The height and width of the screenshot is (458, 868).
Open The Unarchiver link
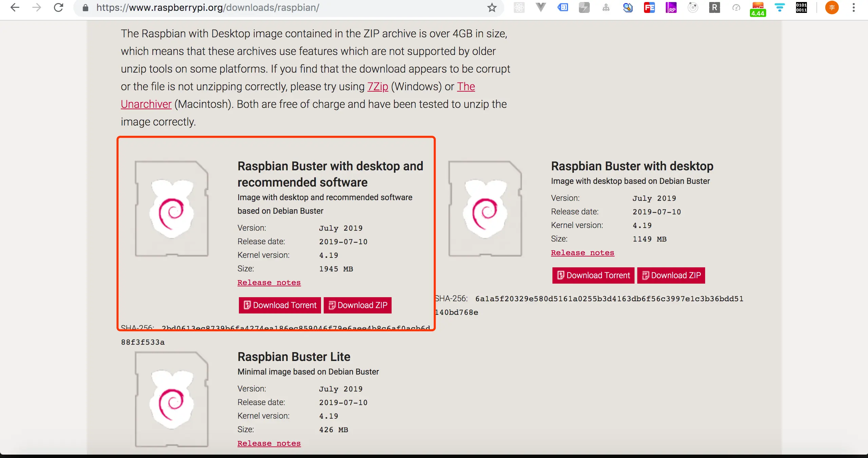click(x=146, y=104)
